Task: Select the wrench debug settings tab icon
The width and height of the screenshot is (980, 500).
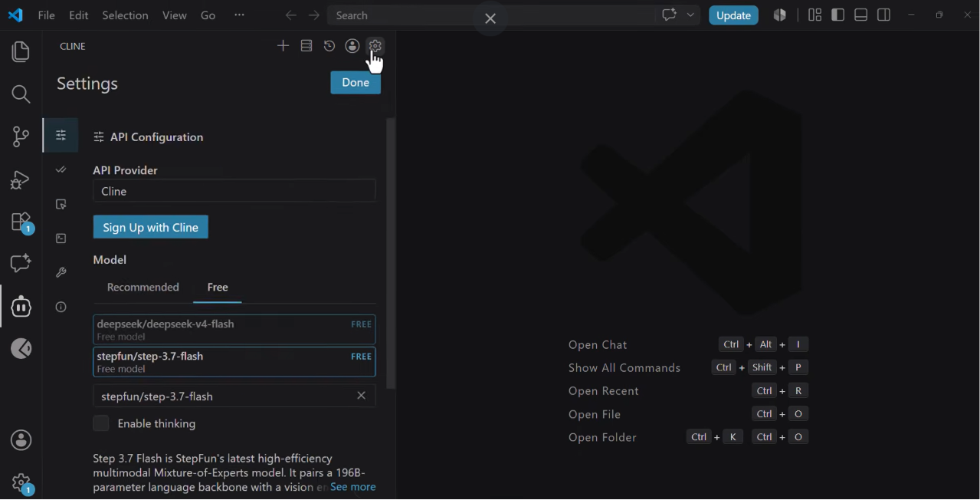Action: click(x=61, y=272)
